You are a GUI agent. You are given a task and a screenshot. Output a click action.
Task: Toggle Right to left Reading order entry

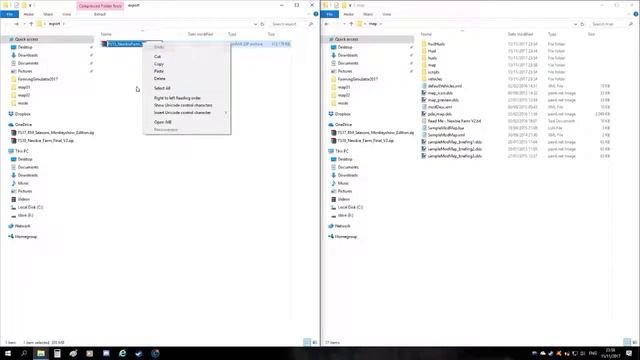(177, 98)
